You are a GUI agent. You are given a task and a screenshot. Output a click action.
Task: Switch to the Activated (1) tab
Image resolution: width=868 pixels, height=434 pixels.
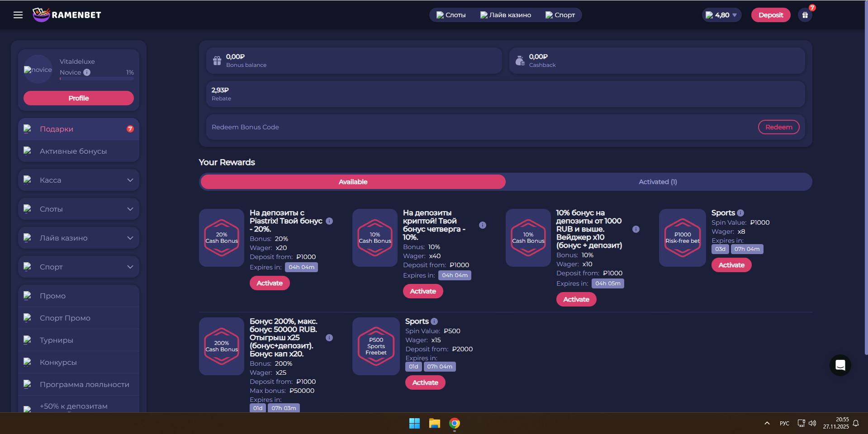[x=658, y=182]
